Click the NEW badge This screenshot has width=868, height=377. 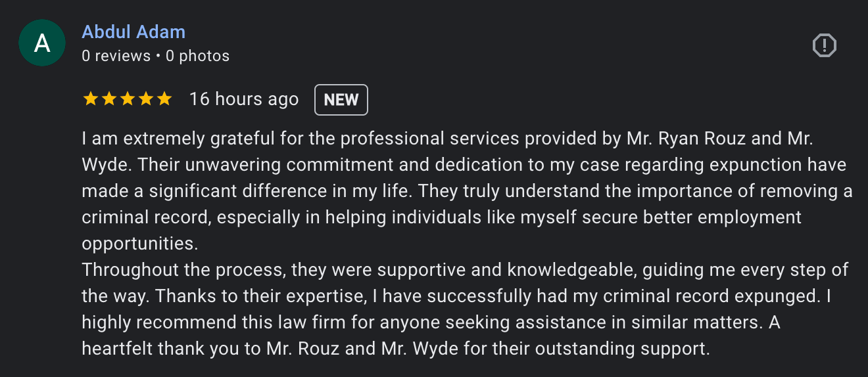click(341, 100)
